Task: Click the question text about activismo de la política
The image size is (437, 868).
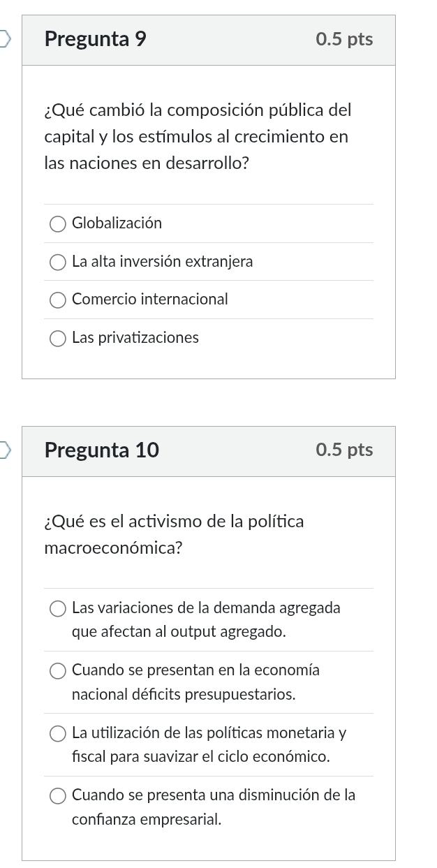Action: coord(174,534)
